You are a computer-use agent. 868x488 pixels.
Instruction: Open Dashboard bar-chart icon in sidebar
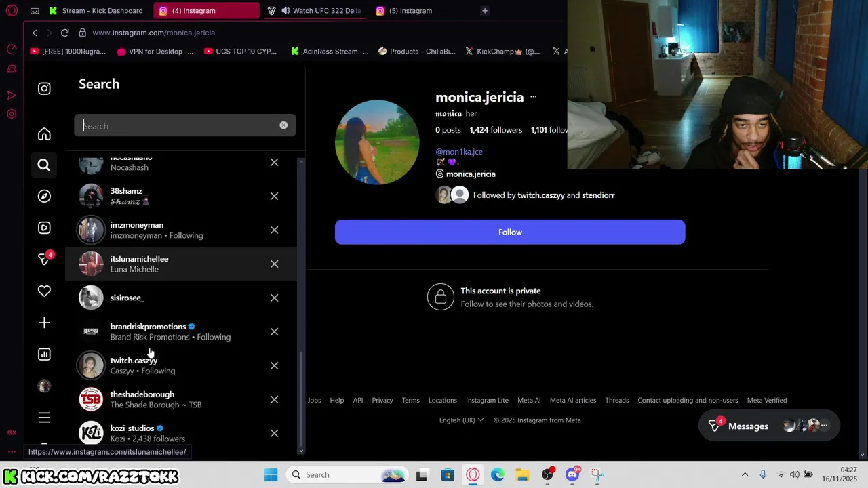coord(44,354)
